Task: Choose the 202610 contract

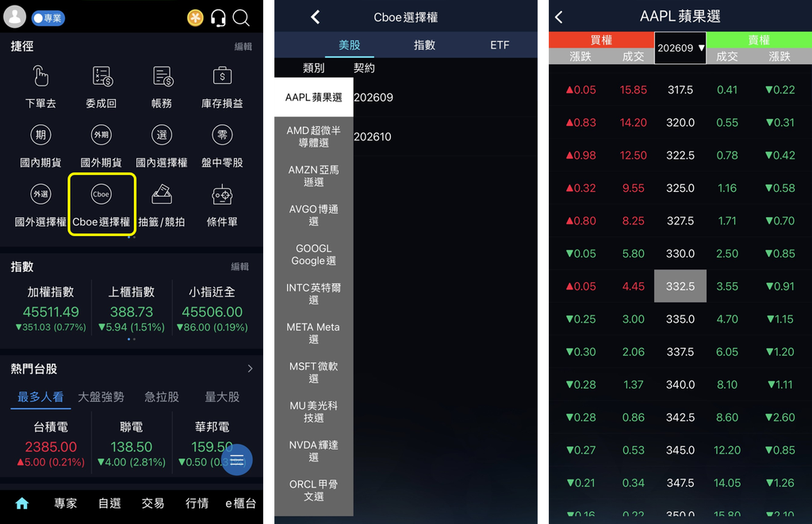Action: [446, 136]
